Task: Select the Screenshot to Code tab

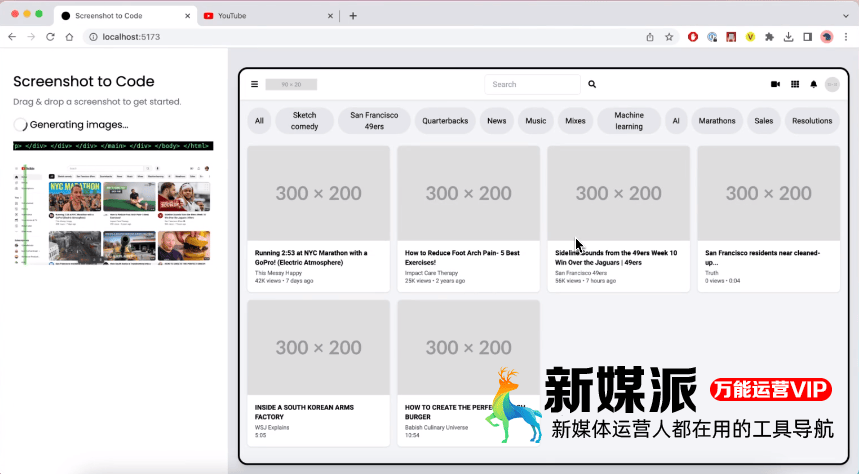Action: (125, 16)
